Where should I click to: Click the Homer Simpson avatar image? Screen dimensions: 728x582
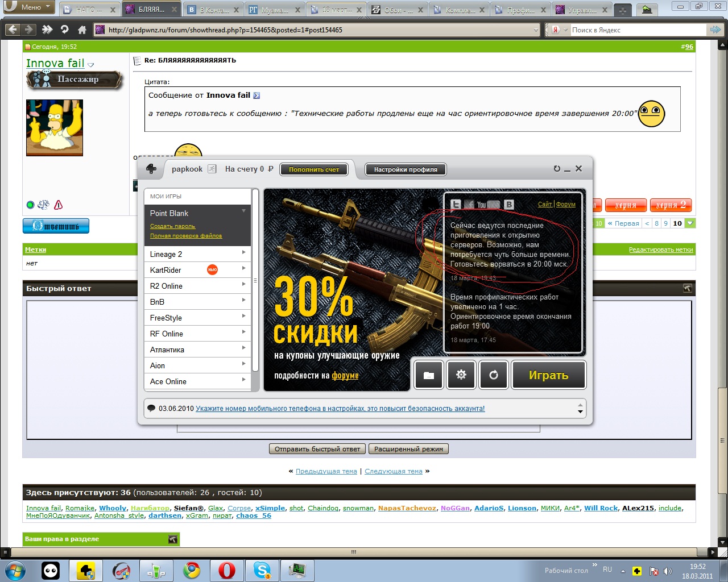pos(55,128)
